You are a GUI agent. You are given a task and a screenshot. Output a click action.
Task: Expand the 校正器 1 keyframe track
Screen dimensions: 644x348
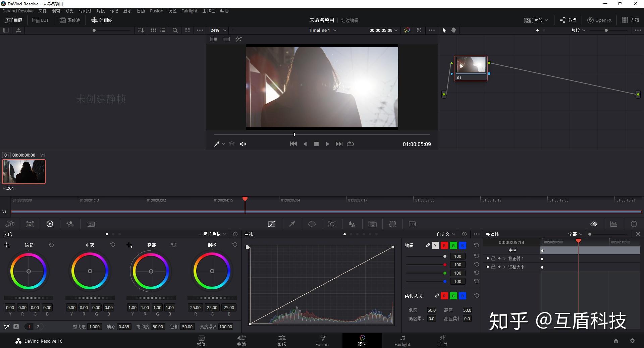click(x=504, y=258)
